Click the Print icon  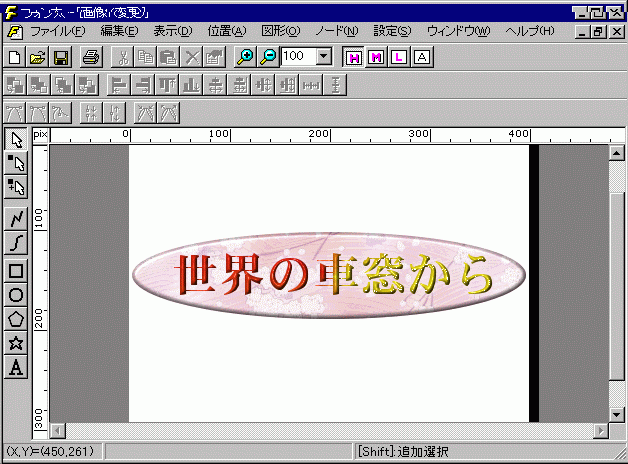click(91, 57)
